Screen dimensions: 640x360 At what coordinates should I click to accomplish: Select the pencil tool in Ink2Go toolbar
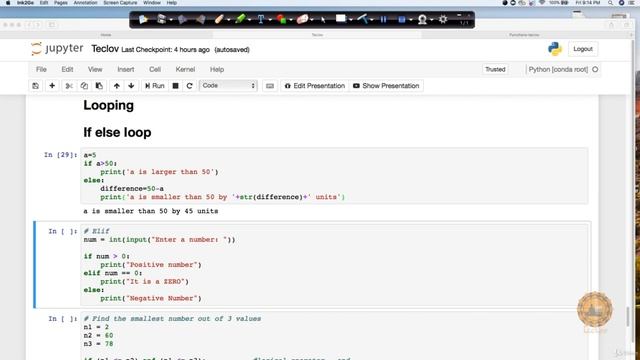[x=219, y=19]
